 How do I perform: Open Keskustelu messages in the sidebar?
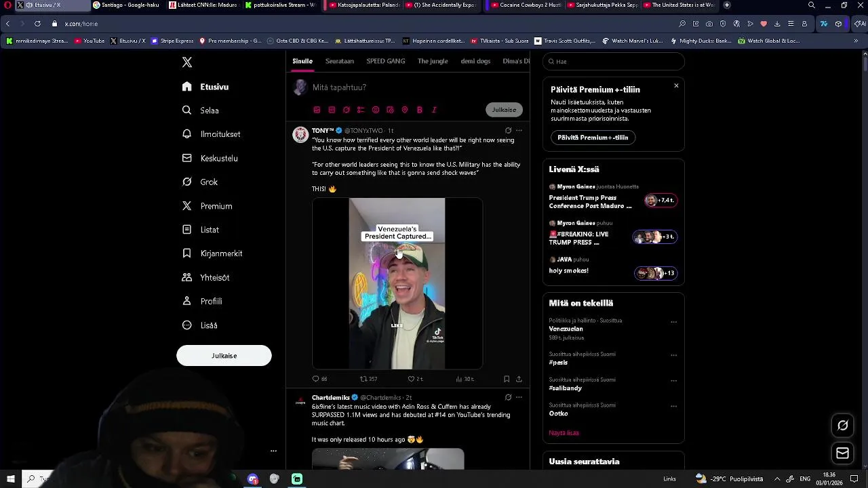tap(210, 158)
